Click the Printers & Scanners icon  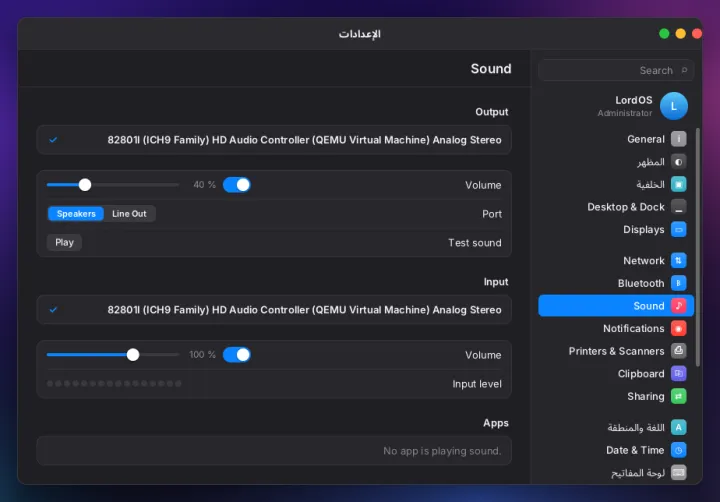point(678,351)
